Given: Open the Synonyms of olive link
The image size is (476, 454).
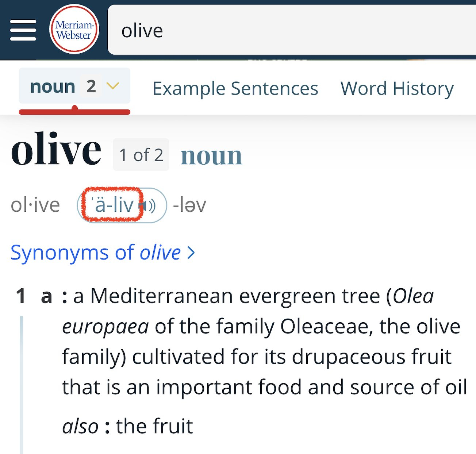Looking at the screenshot, I should [96, 253].
